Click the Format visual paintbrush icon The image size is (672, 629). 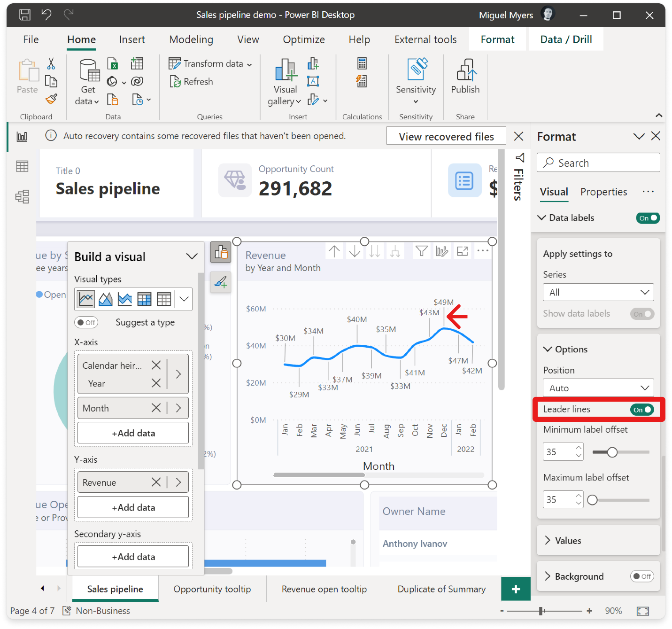coord(221,282)
